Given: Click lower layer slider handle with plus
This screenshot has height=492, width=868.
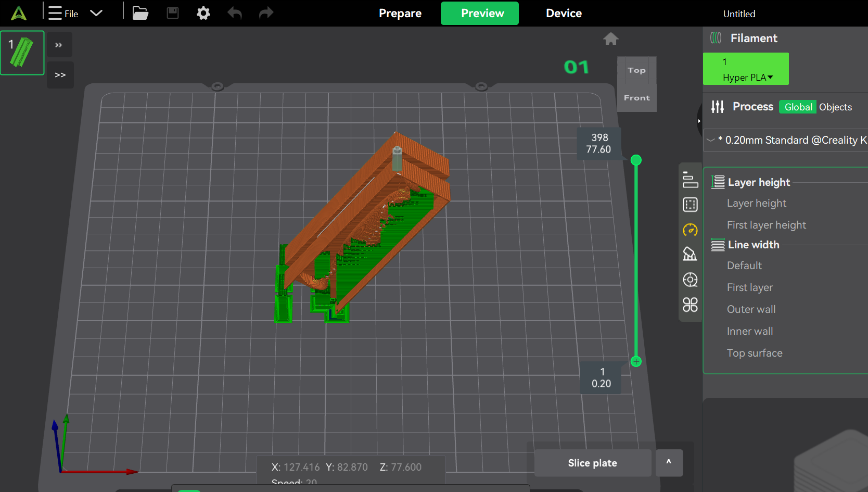Looking at the screenshot, I should pos(636,361).
